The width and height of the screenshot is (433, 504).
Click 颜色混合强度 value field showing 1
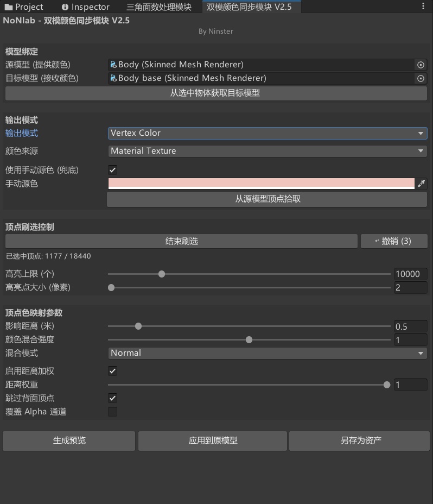(411, 340)
